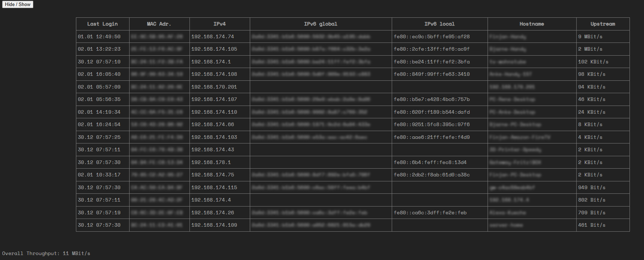Click the 24 KBit/s upstream value
This screenshot has width=644, height=260.
(592, 112)
